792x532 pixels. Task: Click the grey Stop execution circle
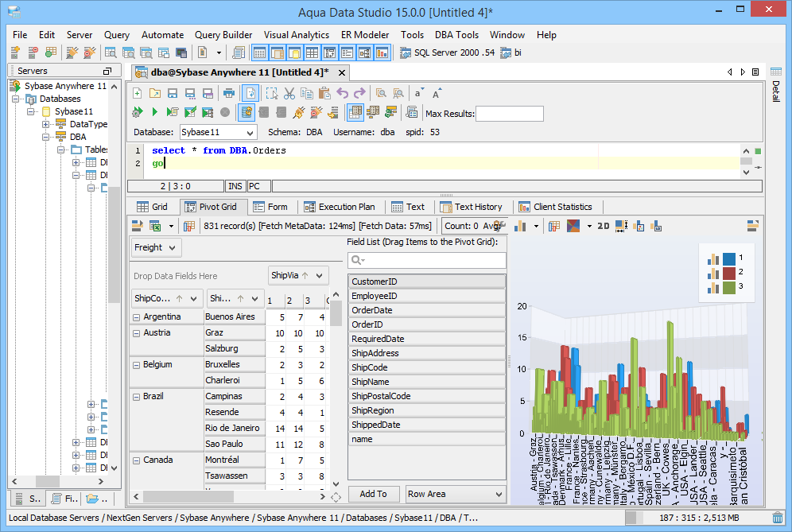point(225,112)
